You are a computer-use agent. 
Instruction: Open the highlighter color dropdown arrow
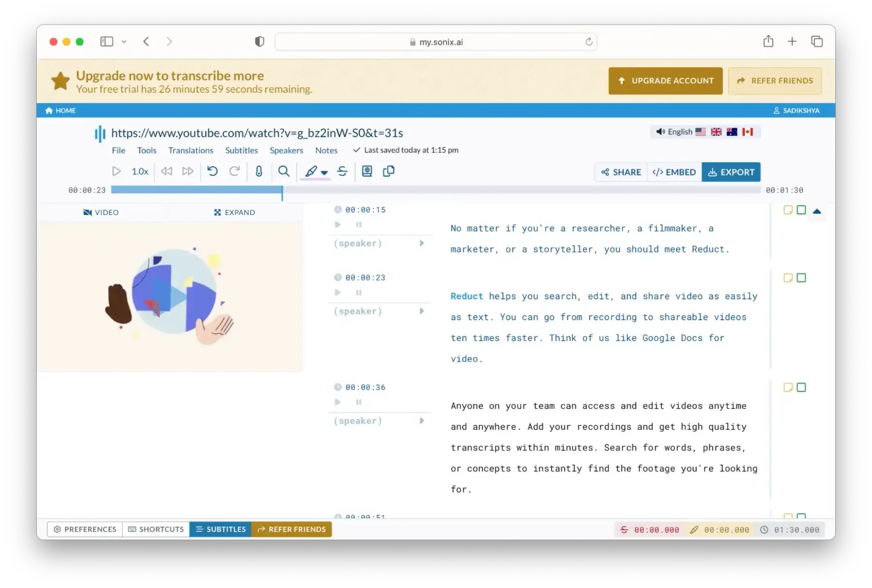coord(324,172)
